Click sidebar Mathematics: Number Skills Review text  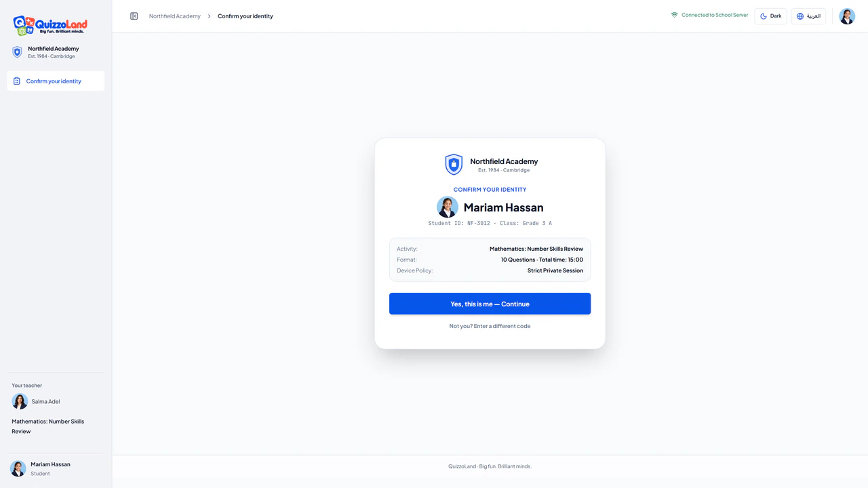point(47,426)
